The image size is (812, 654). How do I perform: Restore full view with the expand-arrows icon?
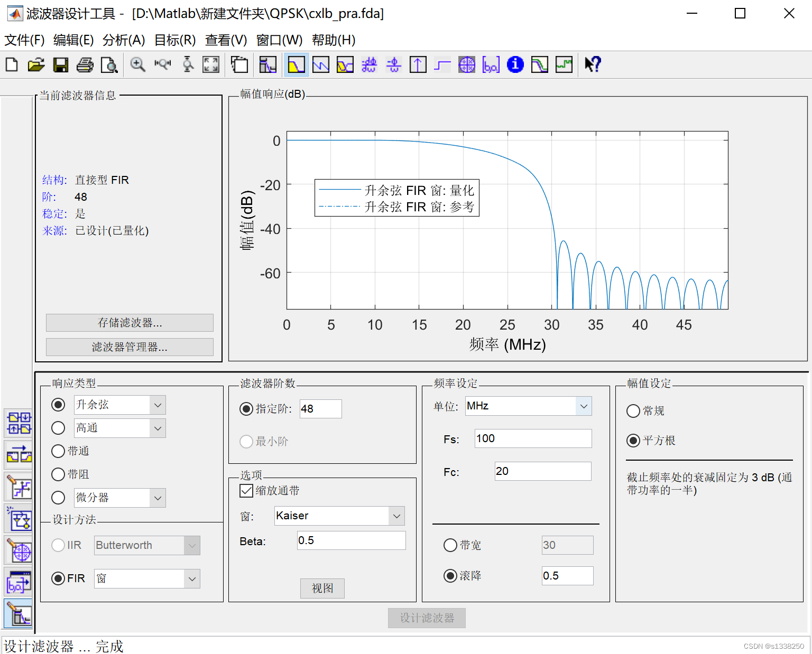point(211,65)
